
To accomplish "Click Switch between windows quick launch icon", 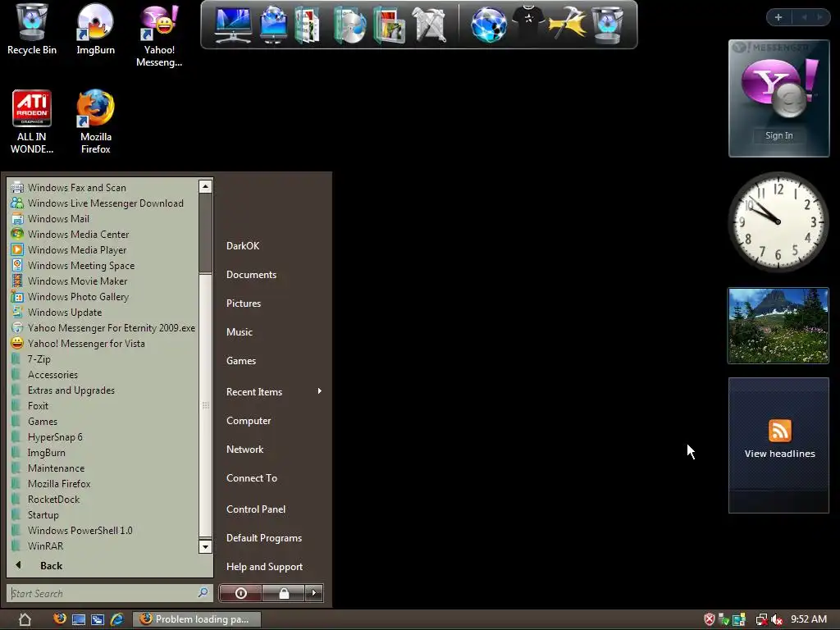I will (x=98, y=620).
